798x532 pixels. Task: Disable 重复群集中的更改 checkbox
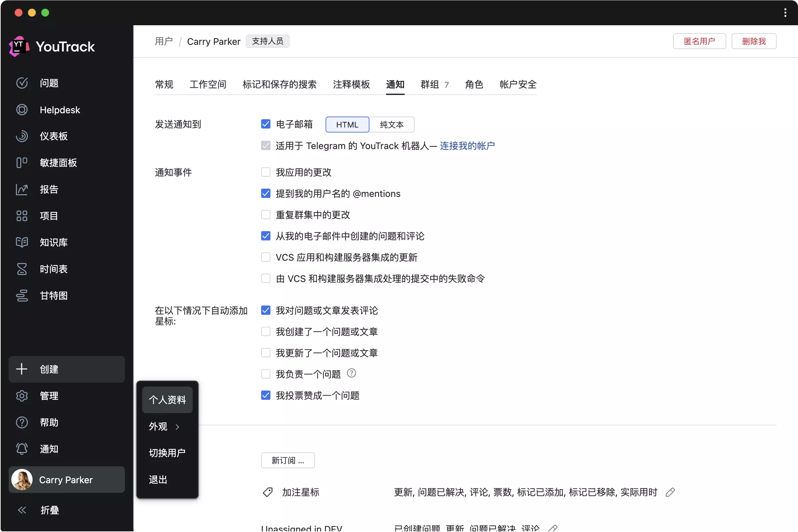265,214
